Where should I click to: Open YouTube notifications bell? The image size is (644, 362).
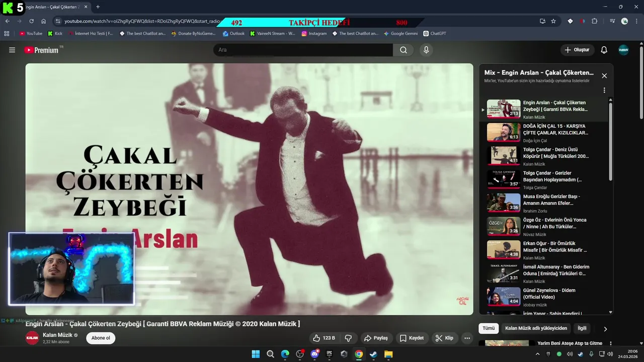[x=604, y=50]
